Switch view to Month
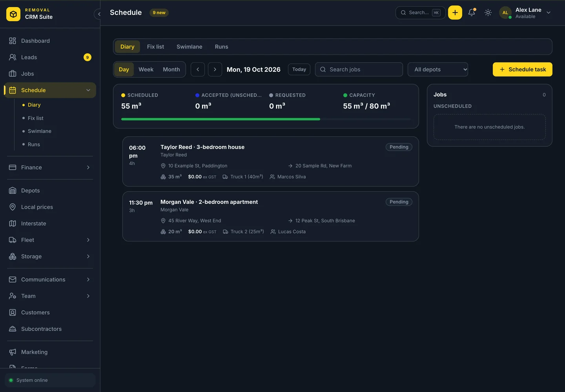565x392 pixels. [x=171, y=69]
